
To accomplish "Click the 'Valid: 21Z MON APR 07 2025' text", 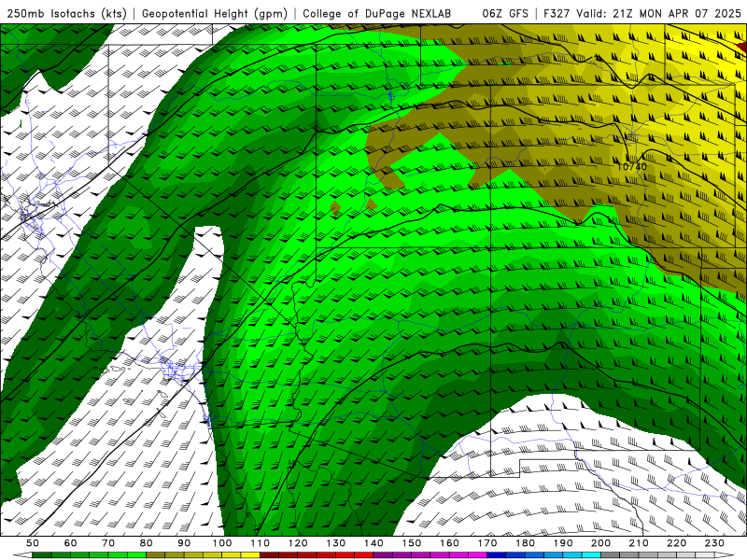I will click(x=659, y=14).
